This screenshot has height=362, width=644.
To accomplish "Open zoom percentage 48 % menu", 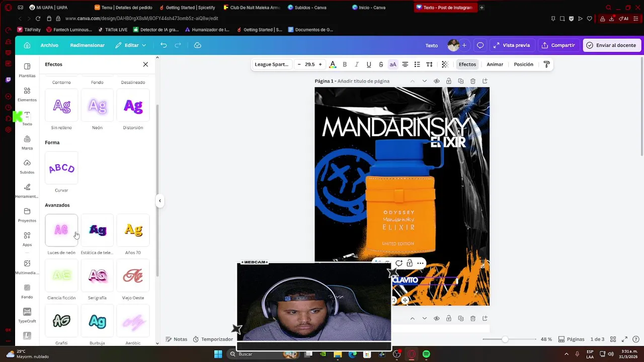I will point(546,339).
